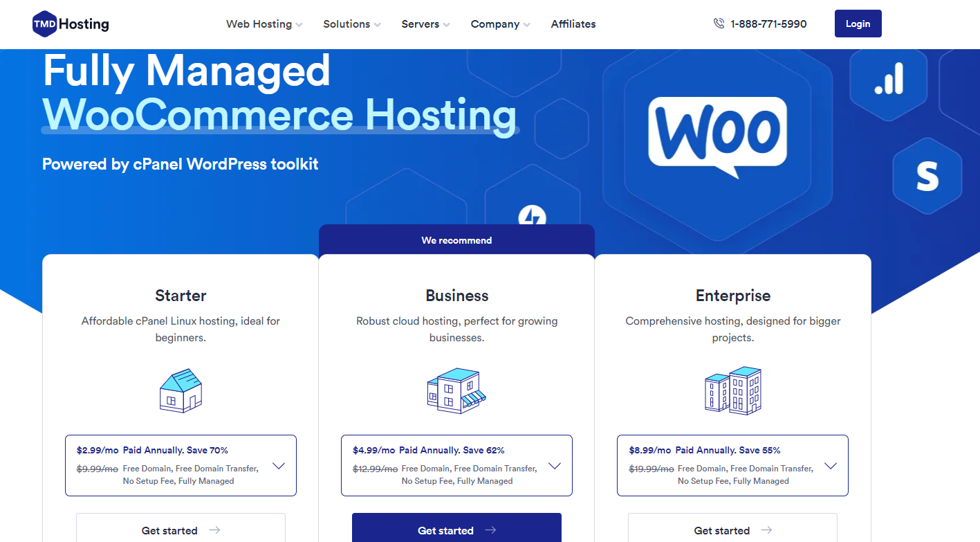Expand the Starter $2.99/mo billing dropdown
The height and width of the screenshot is (542, 980).
pos(181,465)
